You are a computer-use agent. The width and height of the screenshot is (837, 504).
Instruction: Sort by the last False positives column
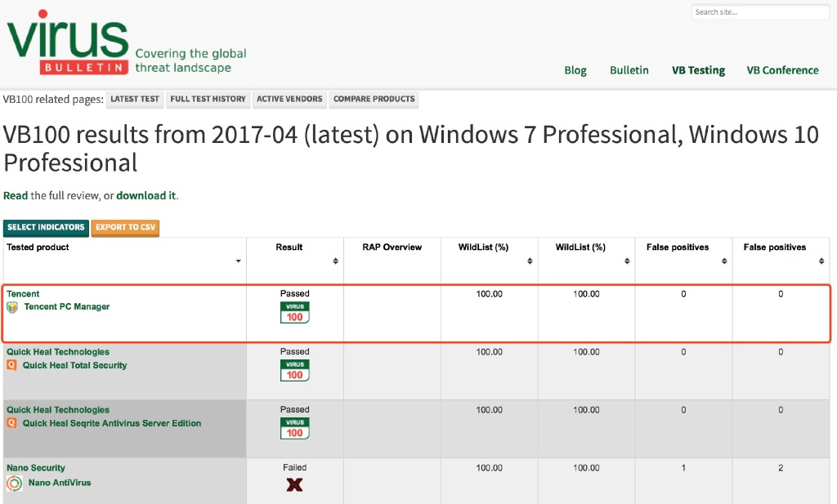[x=821, y=261]
